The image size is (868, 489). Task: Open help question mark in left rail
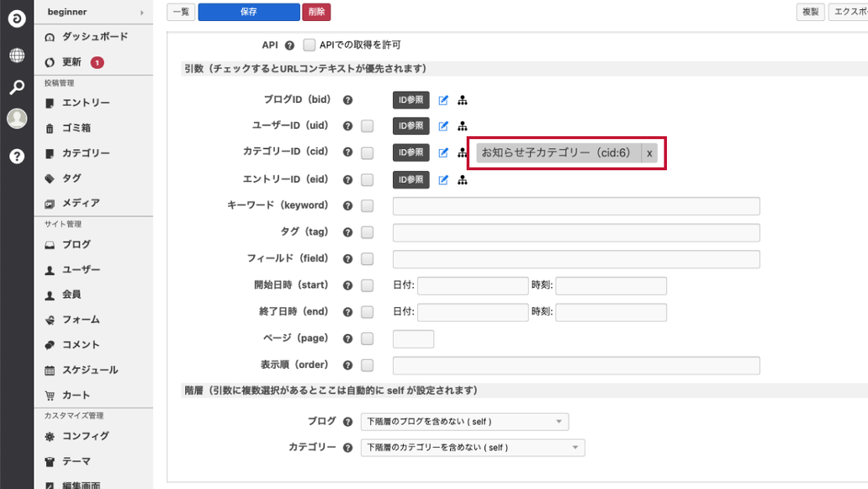coord(17,156)
